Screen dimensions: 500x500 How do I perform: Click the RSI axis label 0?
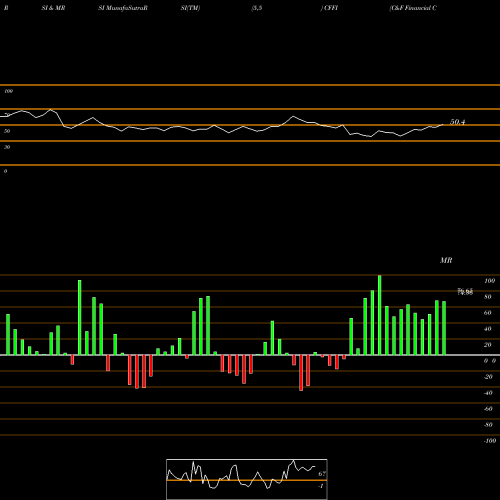click(5, 171)
